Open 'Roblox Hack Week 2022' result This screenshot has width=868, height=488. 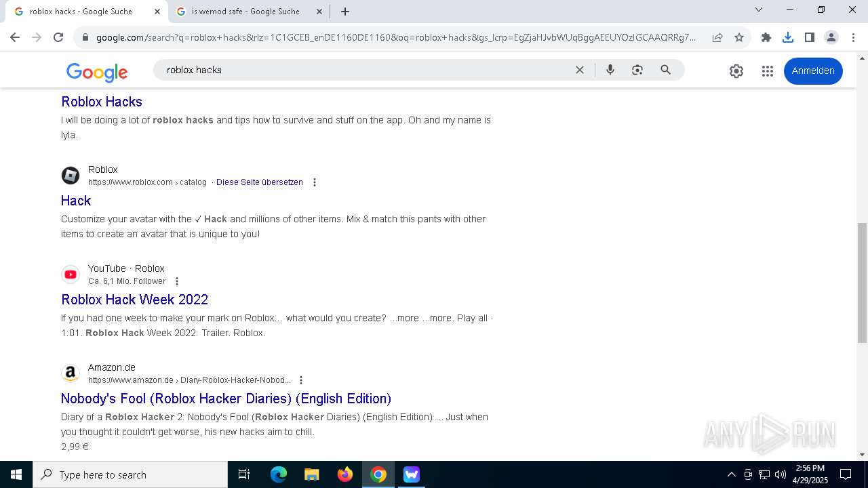click(135, 300)
